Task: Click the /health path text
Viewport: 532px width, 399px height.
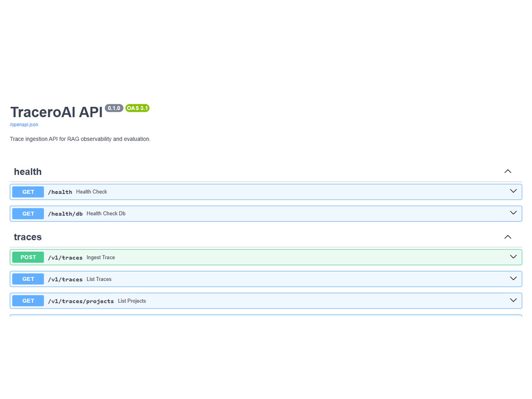Action: click(x=60, y=192)
